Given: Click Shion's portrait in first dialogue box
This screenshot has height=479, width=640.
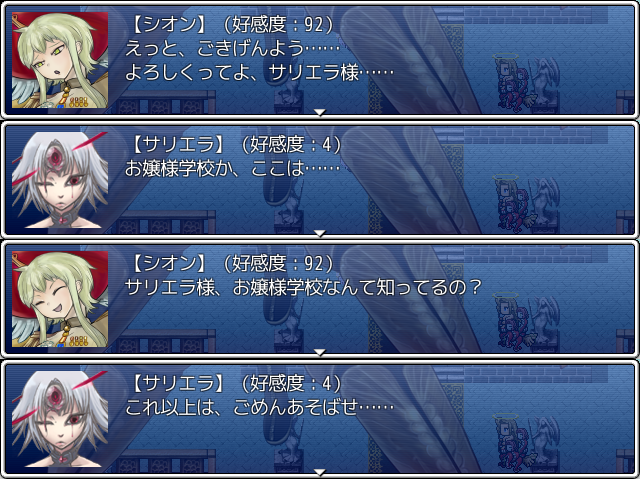Looking at the screenshot, I should 60,60.
